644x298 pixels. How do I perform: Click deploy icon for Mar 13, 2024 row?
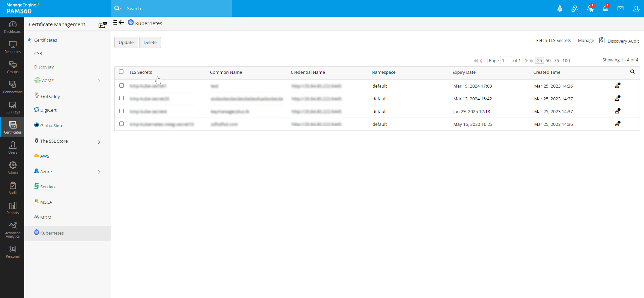click(618, 98)
